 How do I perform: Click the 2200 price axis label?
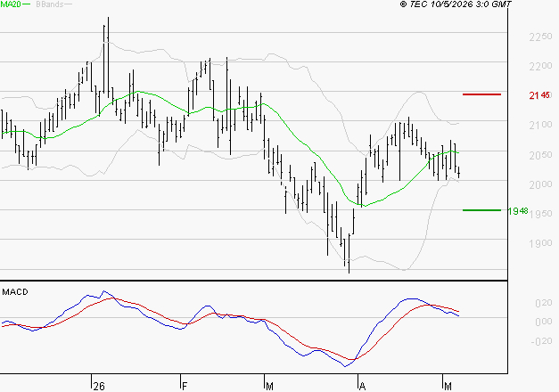click(540, 66)
